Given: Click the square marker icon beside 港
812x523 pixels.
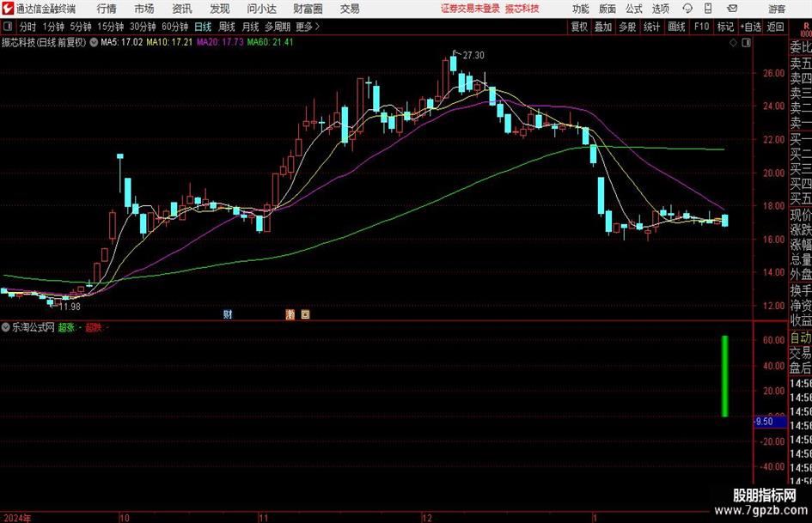Looking at the screenshot, I should pos(306,314).
